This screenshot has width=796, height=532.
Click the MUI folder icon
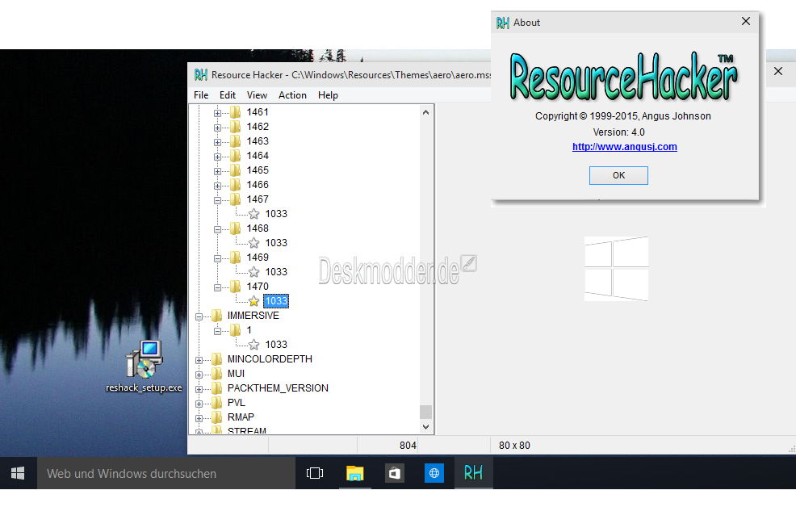point(217,374)
